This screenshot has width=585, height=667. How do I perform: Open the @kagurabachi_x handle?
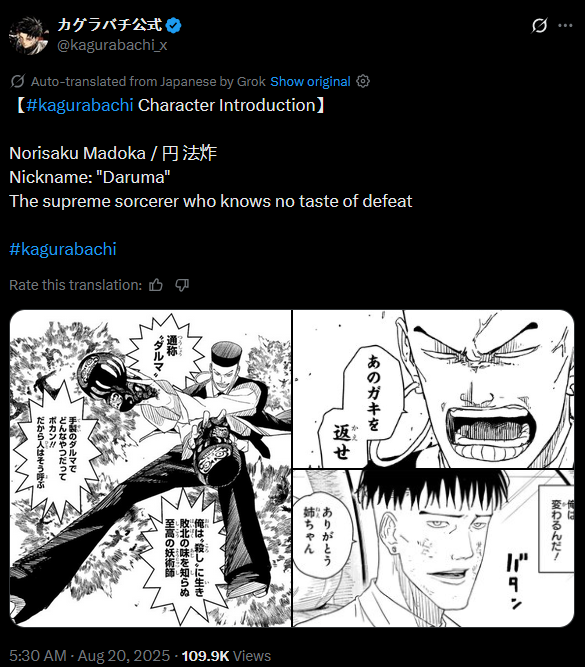click(x=112, y=45)
